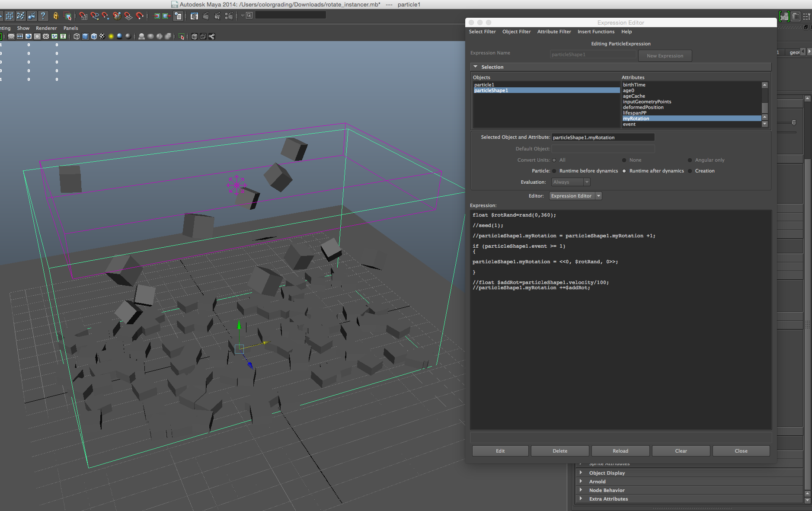
Task: Select Convert Units Angular only radio button
Action: pos(690,160)
